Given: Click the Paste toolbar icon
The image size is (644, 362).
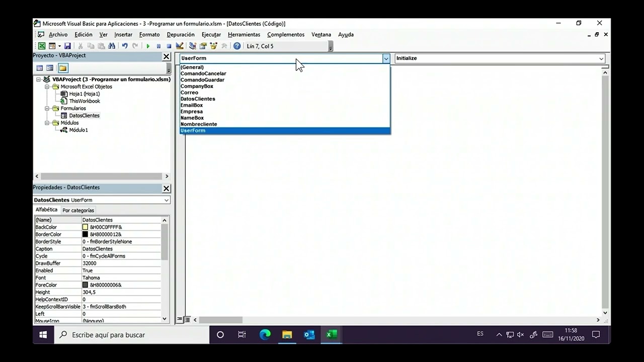Looking at the screenshot, I should point(101,46).
